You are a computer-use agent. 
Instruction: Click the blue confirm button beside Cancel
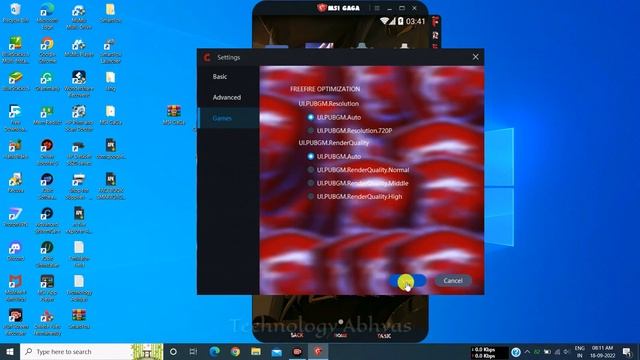pyautogui.click(x=408, y=280)
